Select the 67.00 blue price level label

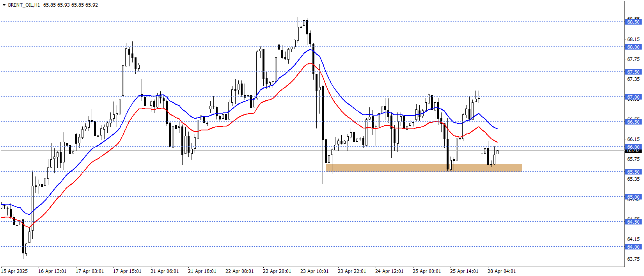pyautogui.click(x=633, y=97)
